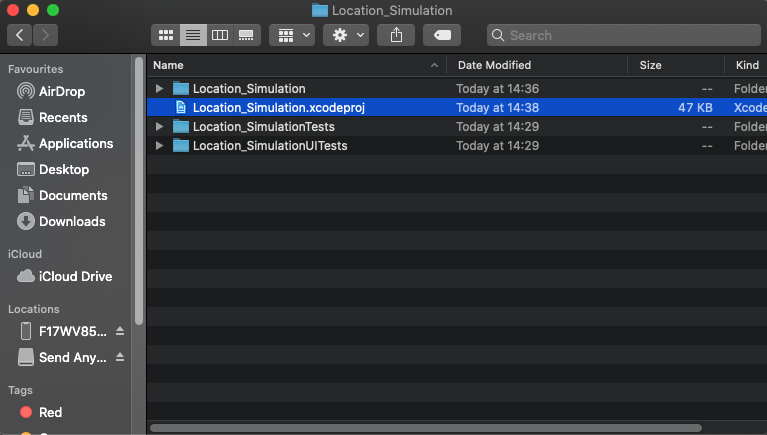This screenshot has width=767, height=435.
Task: Switch to column view
Action: [x=219, y=35]
